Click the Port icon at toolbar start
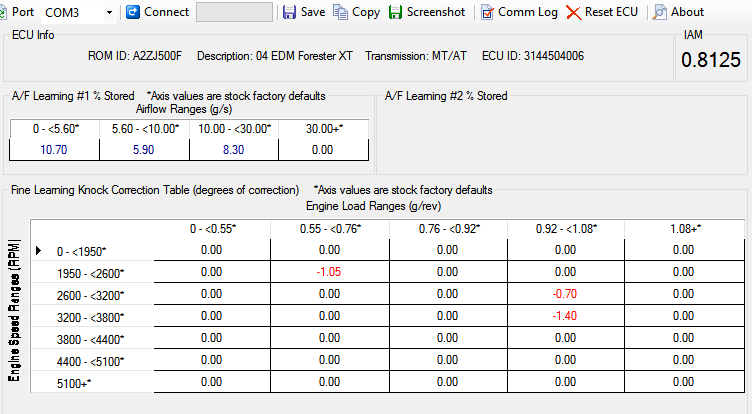Viewport: 752px width, 414px height. click(x=3, y=12)
